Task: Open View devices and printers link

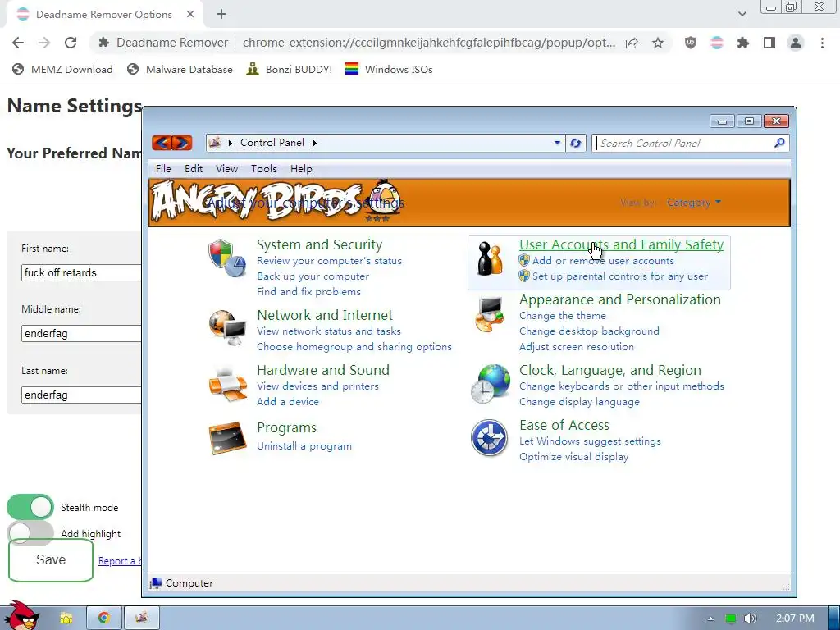Action: 317,386
